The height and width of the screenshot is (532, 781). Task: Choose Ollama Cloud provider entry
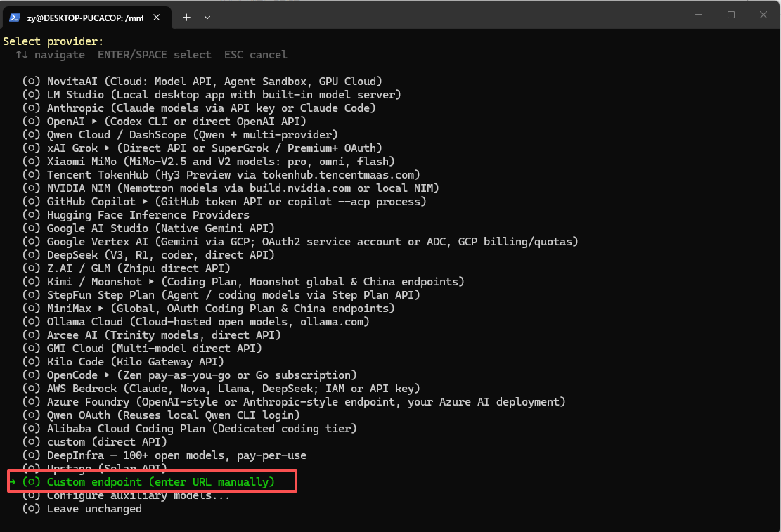coord(195,322)
